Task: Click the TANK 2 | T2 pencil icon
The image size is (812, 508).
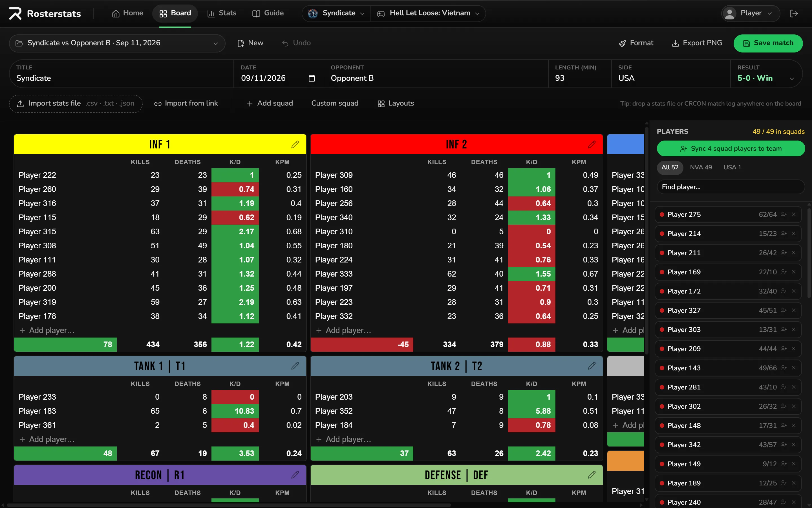Action: [592, 366]
